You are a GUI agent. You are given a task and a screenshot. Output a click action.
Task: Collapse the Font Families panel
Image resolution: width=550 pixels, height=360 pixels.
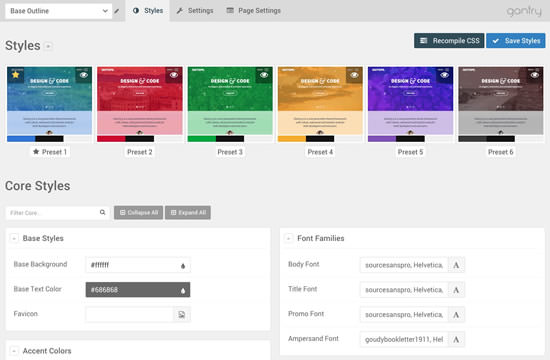tap(288, 239)
